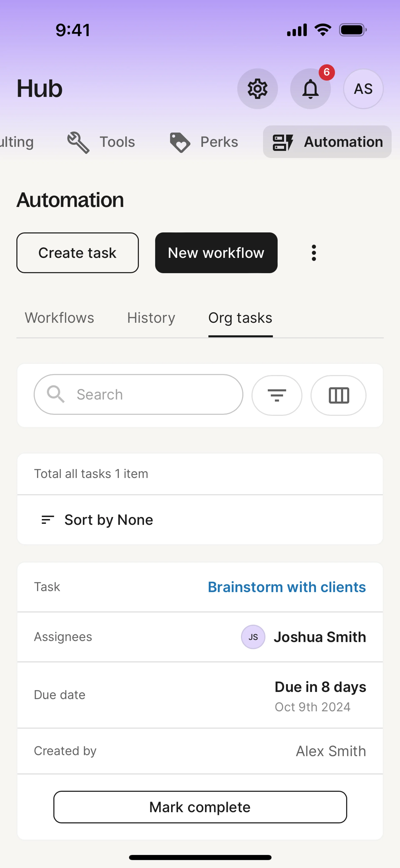Image resolution: width=400 pixels, height=868 pixels.
Task: Tap the AS profile avatar
Action: point(363,89)
